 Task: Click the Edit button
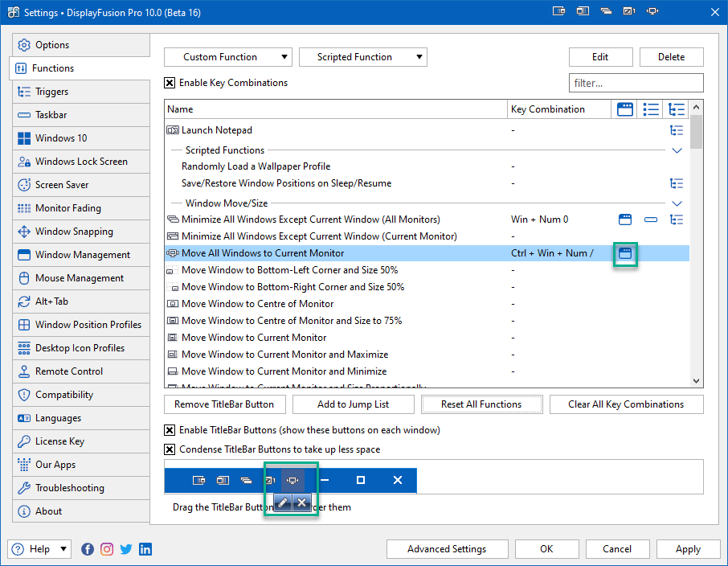[x=600, y=57]
